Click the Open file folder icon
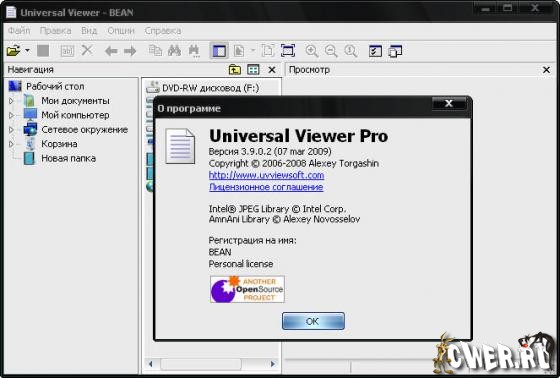Image resolution: width=560 pixels, height=378 pixels. click(x=13, y=51)
